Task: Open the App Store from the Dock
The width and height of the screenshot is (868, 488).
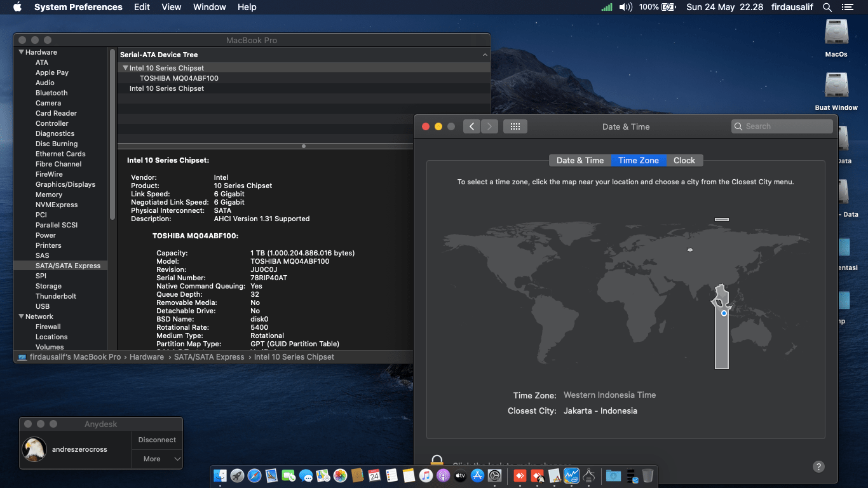Action: click(478, 475)
